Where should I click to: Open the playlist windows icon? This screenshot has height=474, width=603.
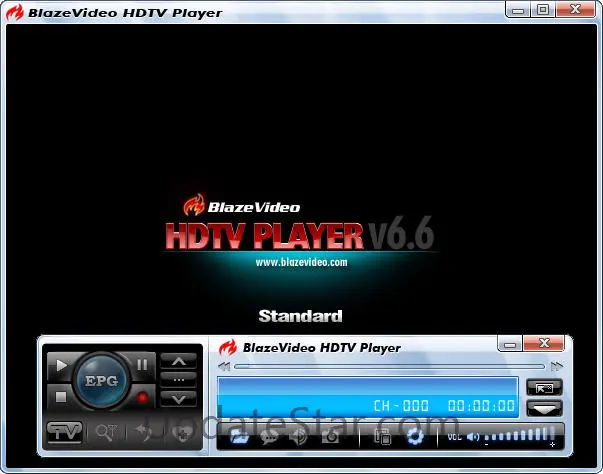pyautogui.click(x=383, y=437)
